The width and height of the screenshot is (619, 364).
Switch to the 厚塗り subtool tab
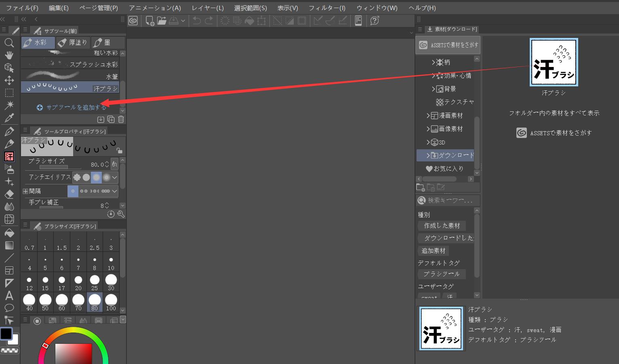click(x=73, y=42)
